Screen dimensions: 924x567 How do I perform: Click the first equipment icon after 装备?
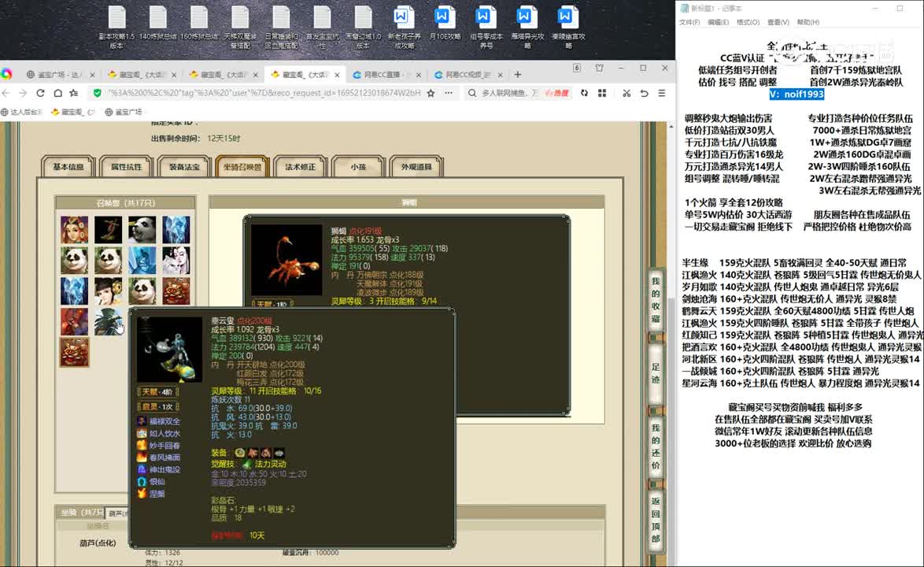click(240, 453)
